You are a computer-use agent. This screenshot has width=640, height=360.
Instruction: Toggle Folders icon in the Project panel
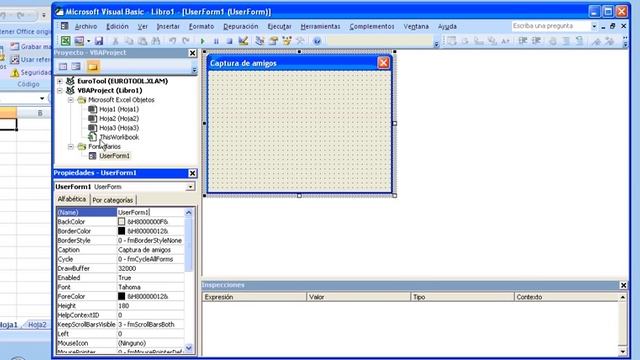click(93, 67)
